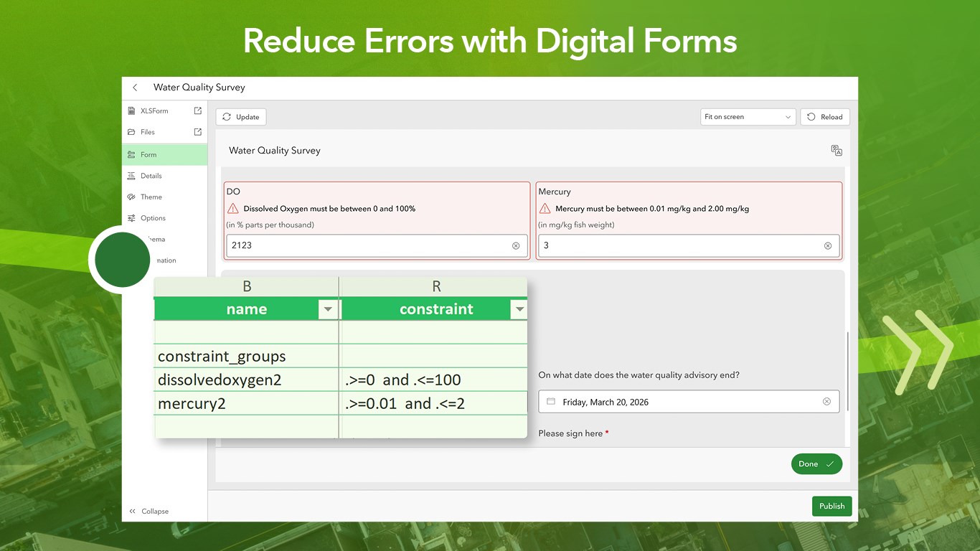This screenshot has height=551, width=980.
Task: Open the Options tab
Action: pos(164,218)
